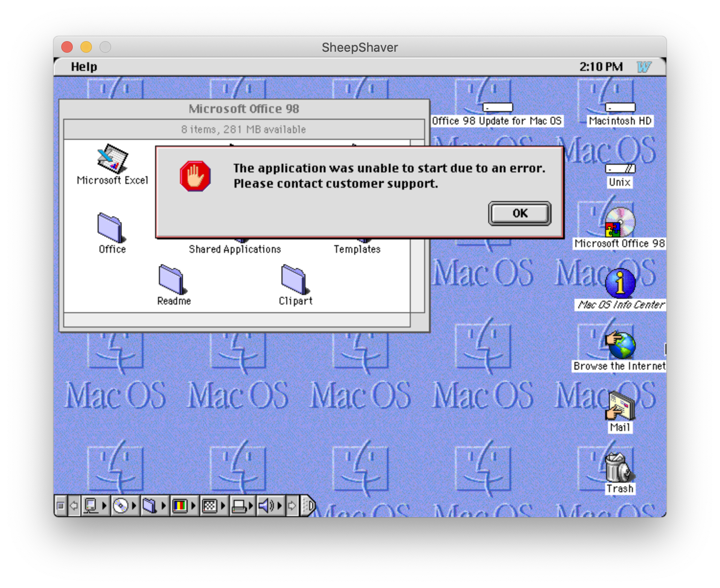Select the Microsoft Excel application icon
This screenshot has width=720, height=588.
coord(112,158)
